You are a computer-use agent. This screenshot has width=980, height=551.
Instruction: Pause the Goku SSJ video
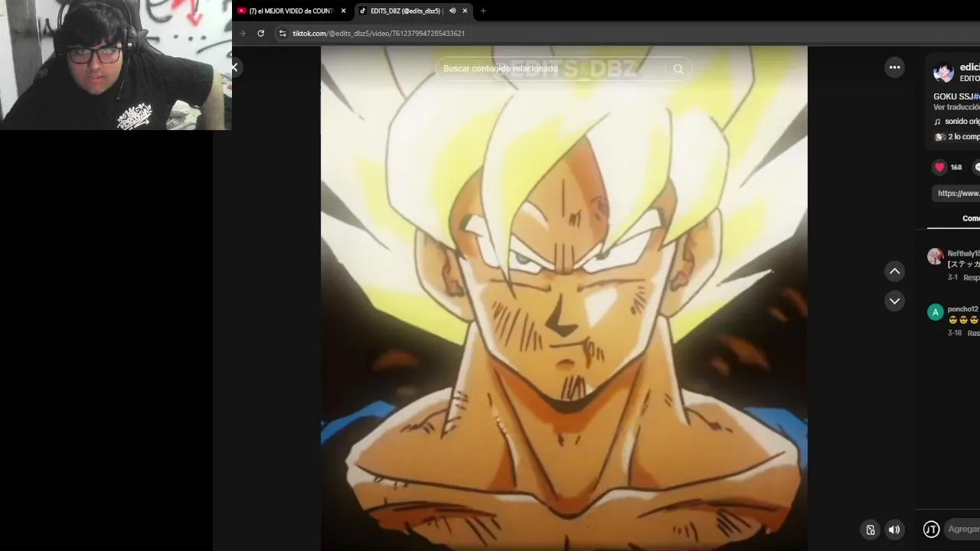coord(563,298)
